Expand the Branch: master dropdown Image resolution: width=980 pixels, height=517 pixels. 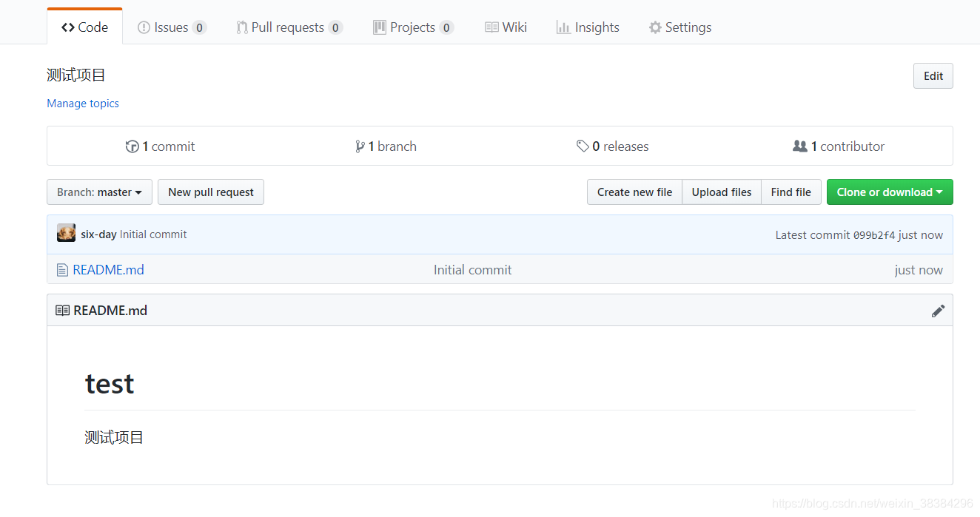(99, 192)
